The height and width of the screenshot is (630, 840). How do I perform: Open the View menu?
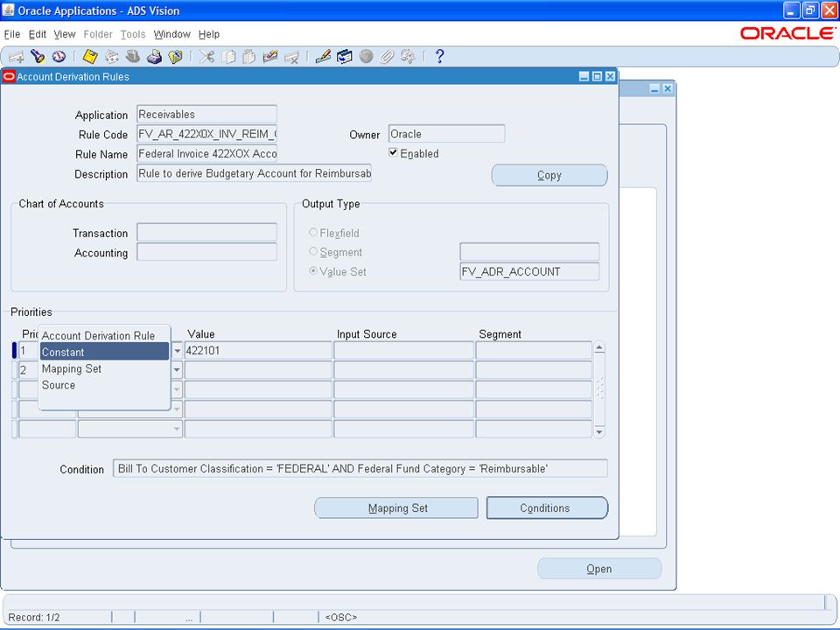pyautogui.click(x=64, y=34)
